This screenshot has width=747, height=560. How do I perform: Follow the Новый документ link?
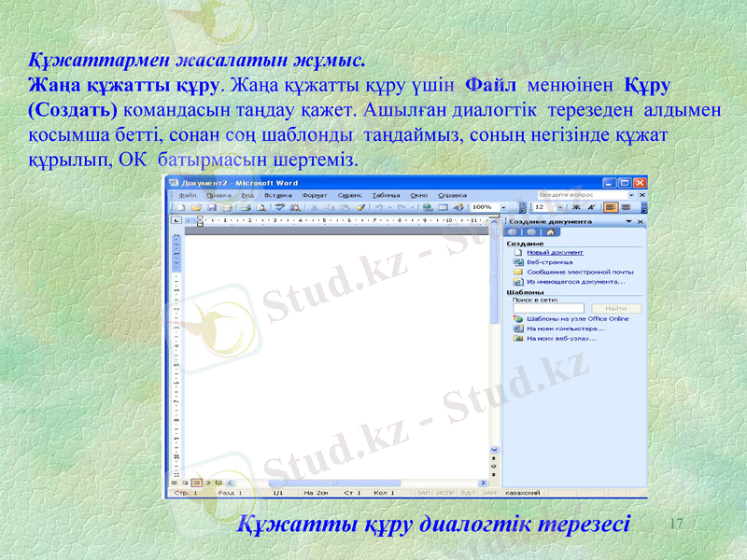(555, 252)
